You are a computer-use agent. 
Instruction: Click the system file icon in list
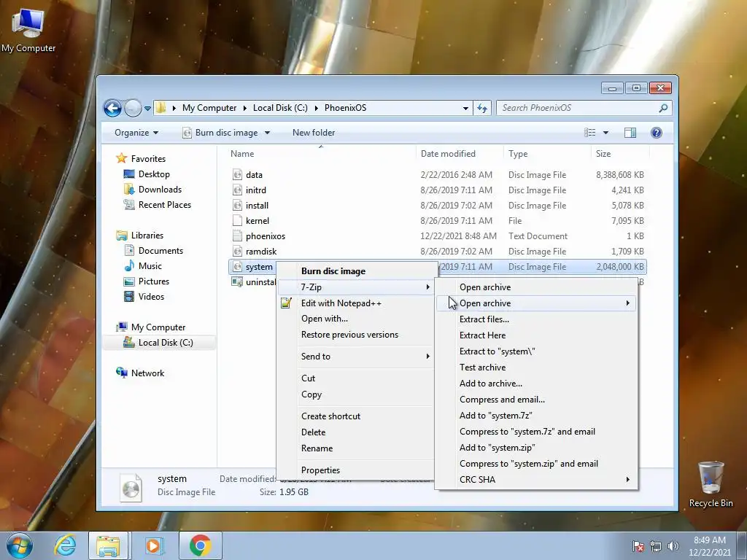237,267
